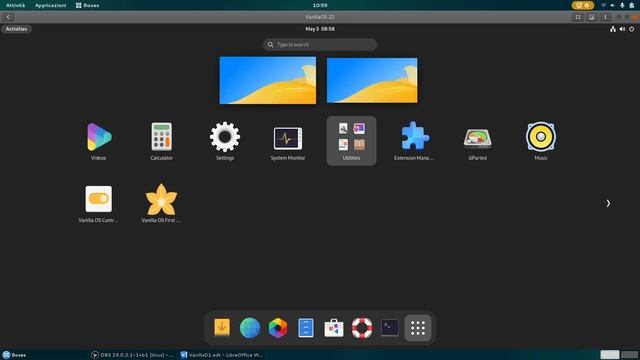The image size is (640, 360).
Task: Click the yellow indicator pill in top bar
Action: (x=583, y=5)
